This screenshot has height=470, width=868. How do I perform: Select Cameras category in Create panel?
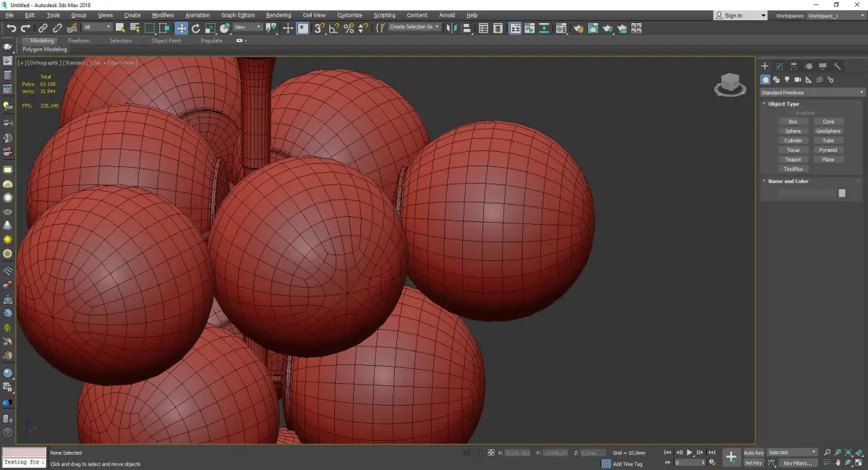[798, 80]
